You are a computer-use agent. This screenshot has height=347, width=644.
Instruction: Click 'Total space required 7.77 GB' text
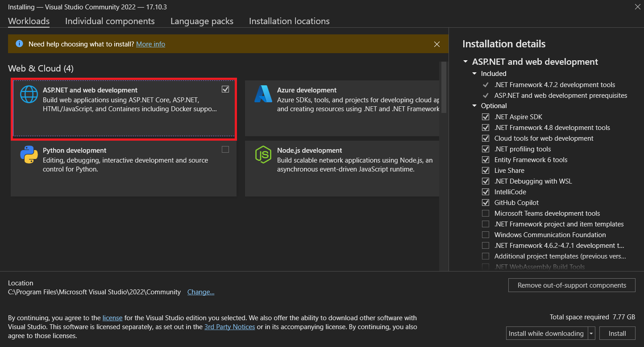[592, 317]
